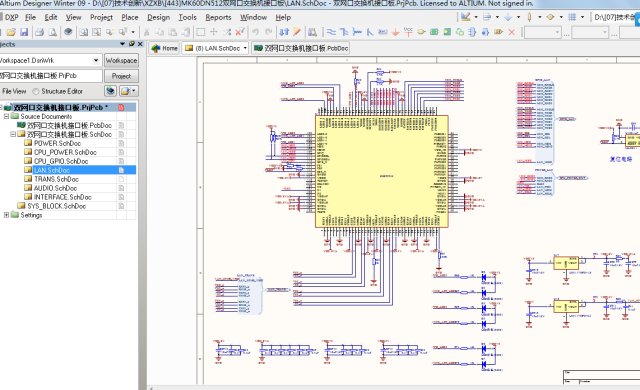
Task: Click the Project button
Action: 121,76
